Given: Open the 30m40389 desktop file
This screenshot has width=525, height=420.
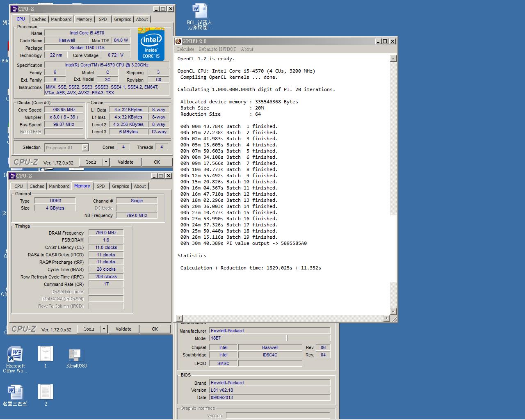Looking at the screenshot, I should 76,358.
